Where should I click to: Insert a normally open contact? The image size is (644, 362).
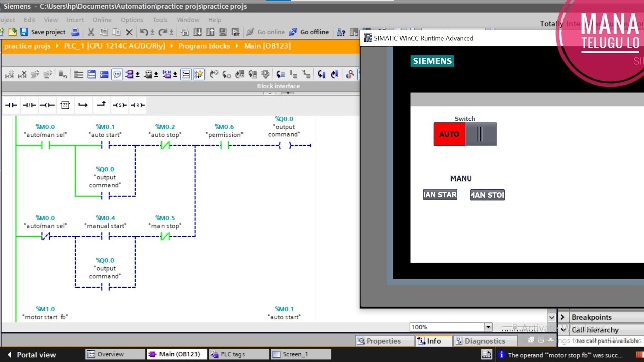11,105
